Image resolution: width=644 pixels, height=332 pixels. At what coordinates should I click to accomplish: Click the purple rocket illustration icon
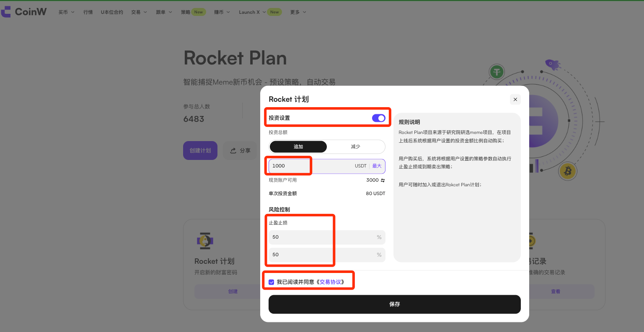(552, 64)
